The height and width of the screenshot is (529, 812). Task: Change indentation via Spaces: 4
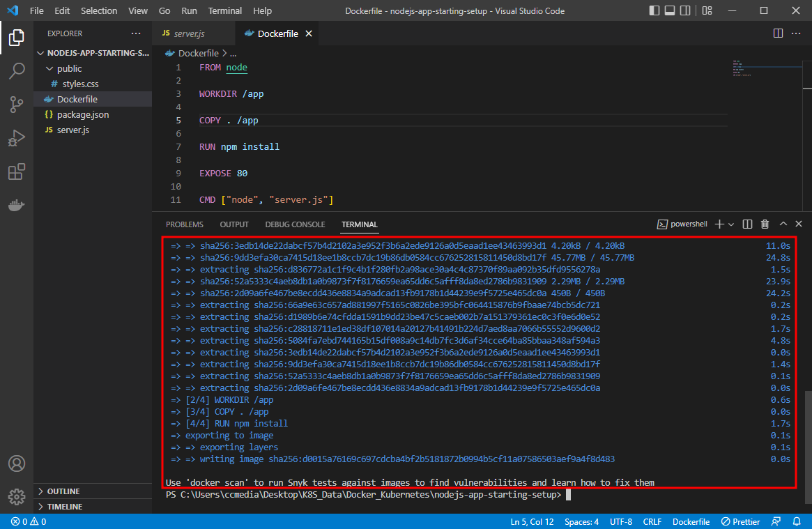pyautogui.click(x=581, y=521)
